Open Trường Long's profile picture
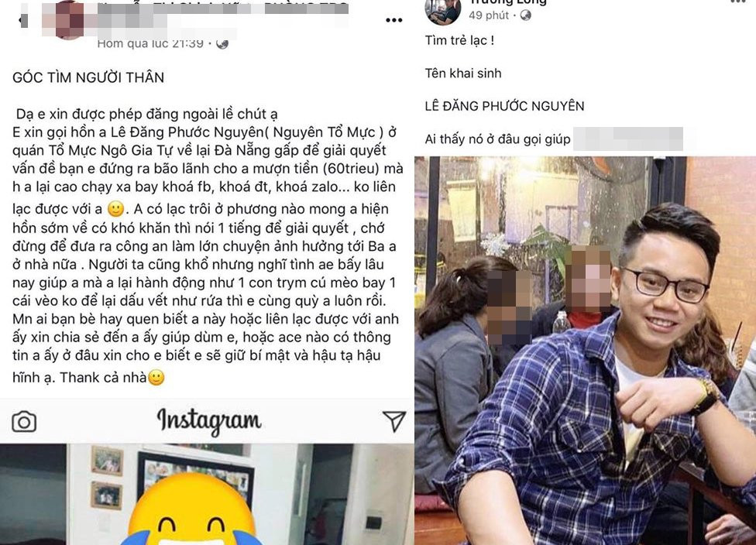756x545 pixels. tap(442, 11)
